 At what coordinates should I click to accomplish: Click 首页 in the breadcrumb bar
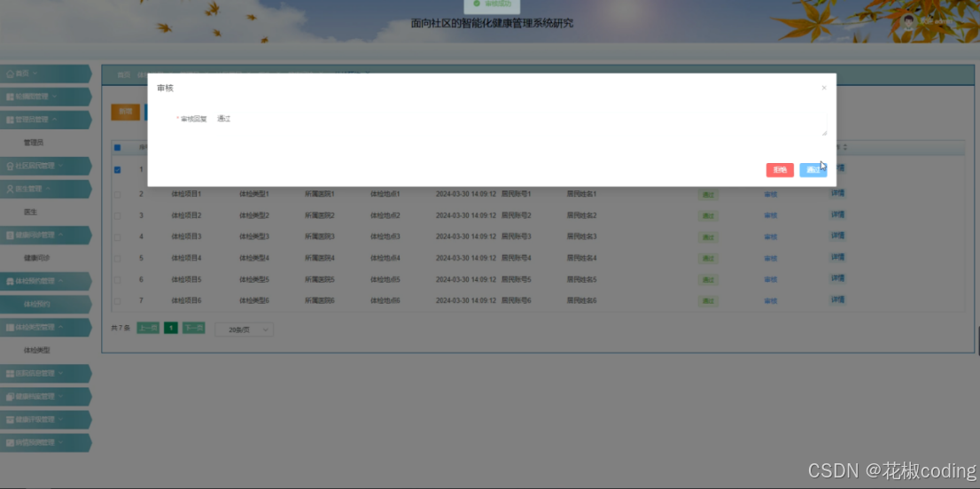click(x=124, y=75)
